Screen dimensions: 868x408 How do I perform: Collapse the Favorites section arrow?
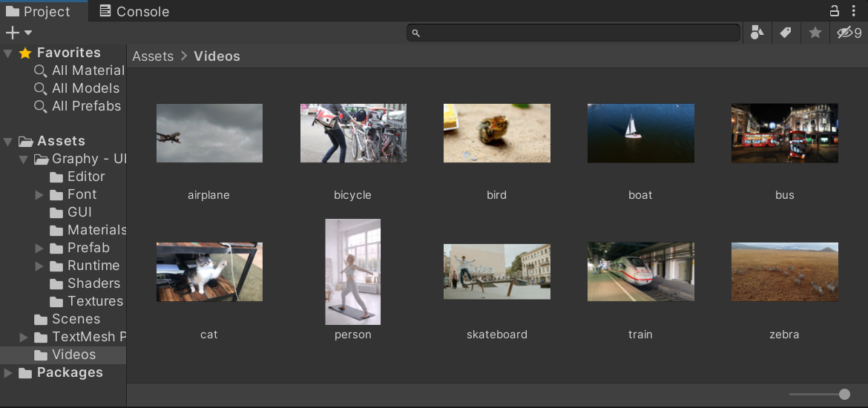tap(8, 53)
